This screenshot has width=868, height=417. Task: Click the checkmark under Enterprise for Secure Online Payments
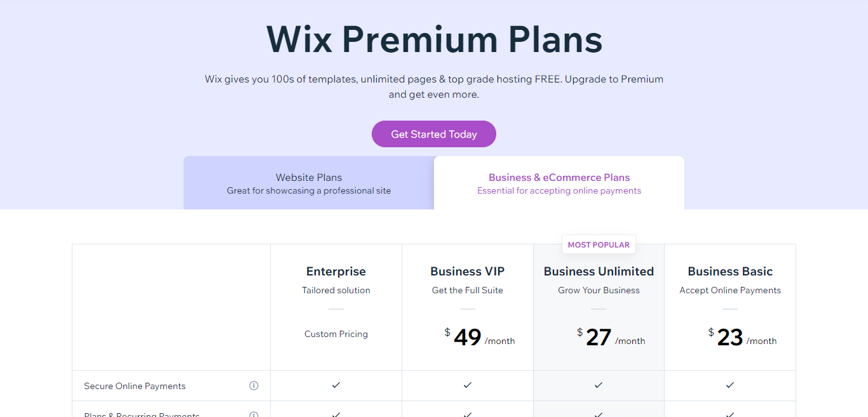[336, 385]
